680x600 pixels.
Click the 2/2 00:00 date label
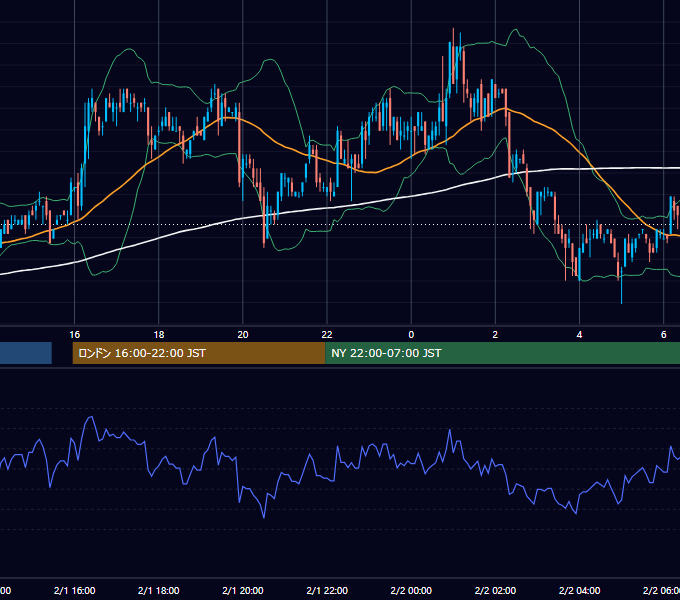(411, 591)
